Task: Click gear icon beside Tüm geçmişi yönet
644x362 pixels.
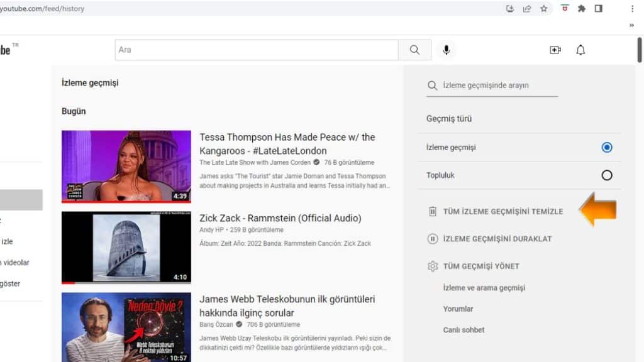Action: tap(433, 266)
